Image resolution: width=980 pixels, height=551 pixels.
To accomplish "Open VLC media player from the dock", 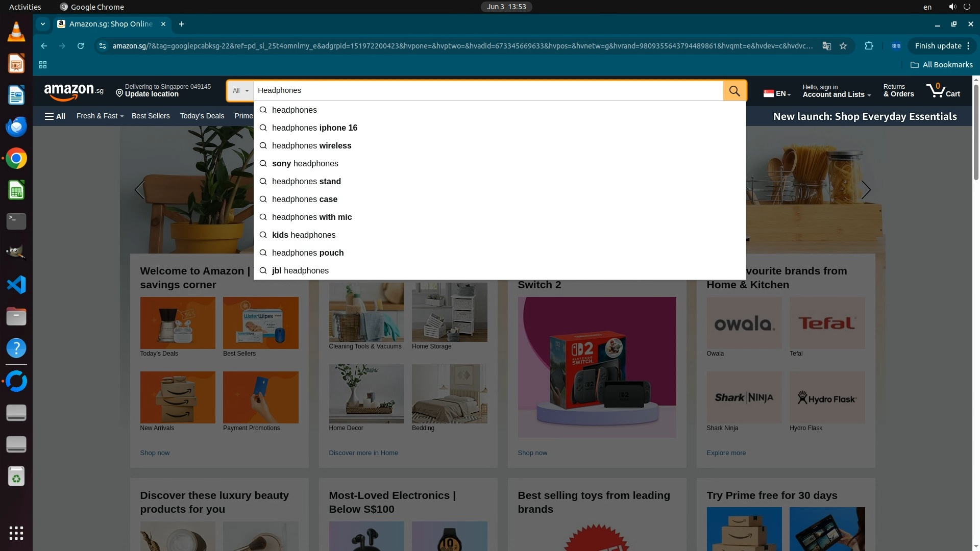I will [x=16, y=32].
